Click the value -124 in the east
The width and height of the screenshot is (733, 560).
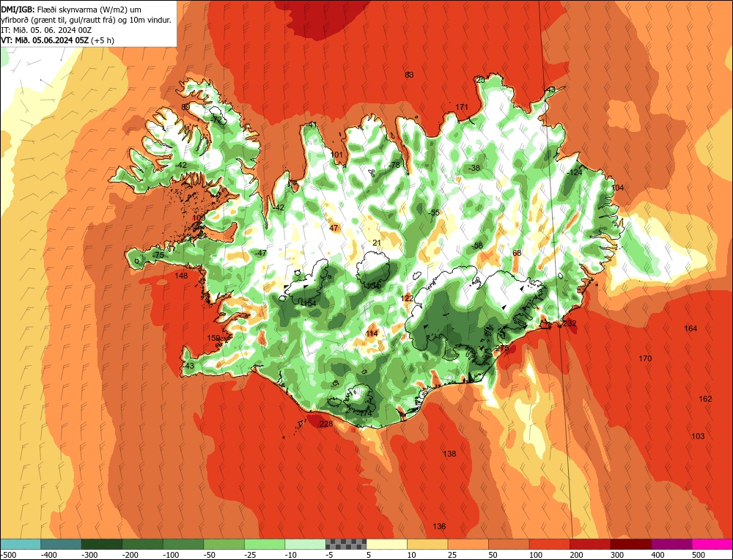(575, 172)
